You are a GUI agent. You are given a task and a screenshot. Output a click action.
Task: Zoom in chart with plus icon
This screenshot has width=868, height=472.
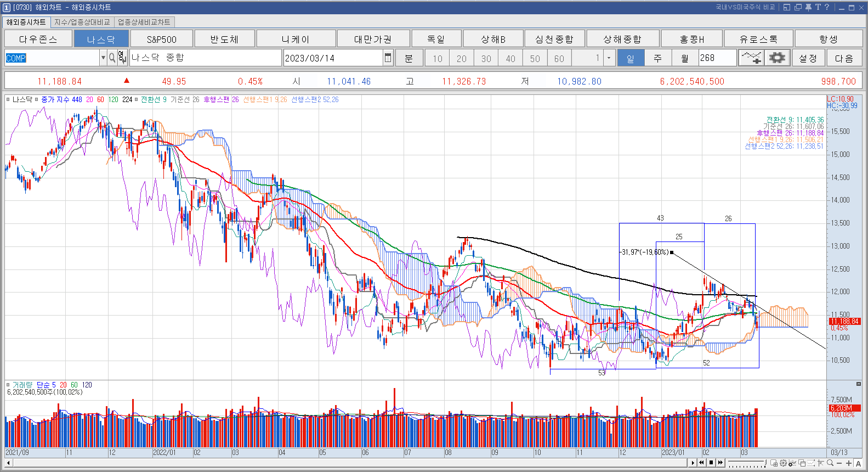click(x=849, y=463)
